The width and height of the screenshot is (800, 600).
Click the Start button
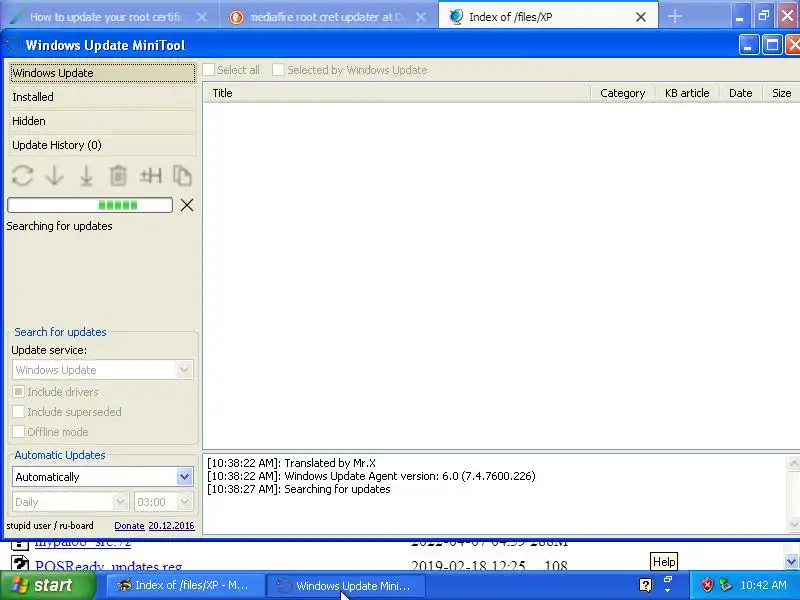pos(48,585)
